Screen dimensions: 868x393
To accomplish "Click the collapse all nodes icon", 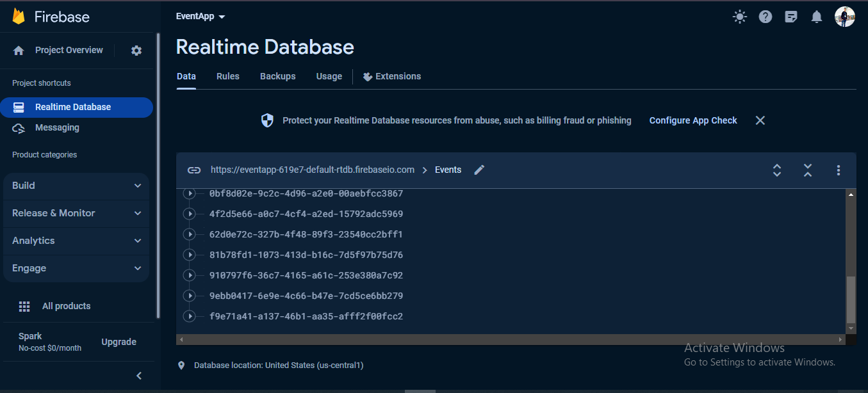I will pyautogui.click(x=808, y=170).
